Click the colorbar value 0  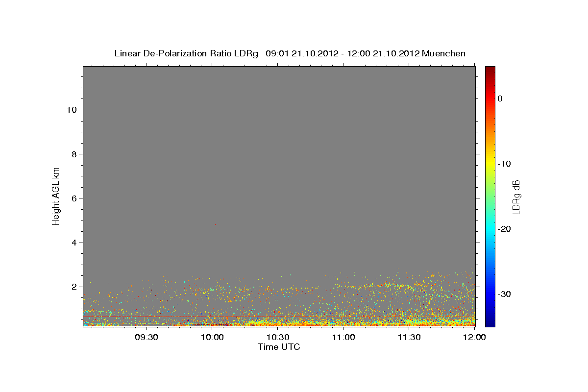[500, 98]
